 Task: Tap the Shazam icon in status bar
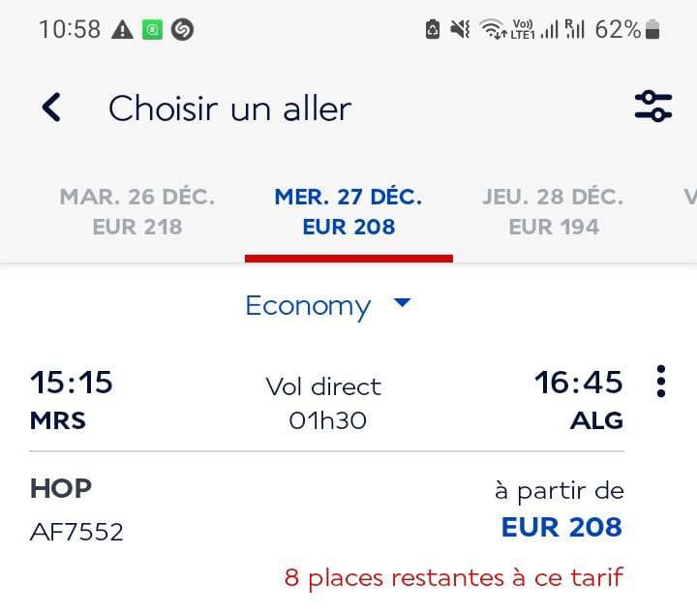[182, 30]
